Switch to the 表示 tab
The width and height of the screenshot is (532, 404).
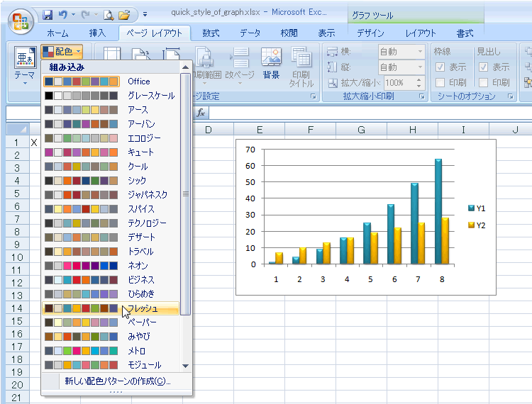coord(326,33)
